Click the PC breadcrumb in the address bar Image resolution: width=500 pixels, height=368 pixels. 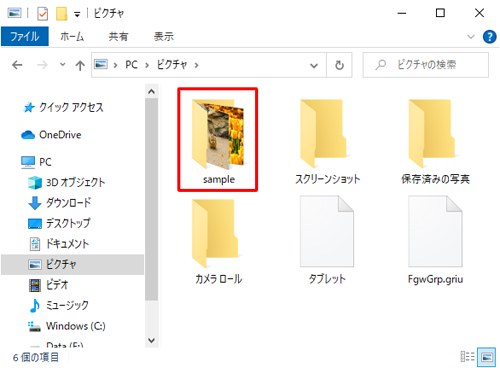pos(131,65)
